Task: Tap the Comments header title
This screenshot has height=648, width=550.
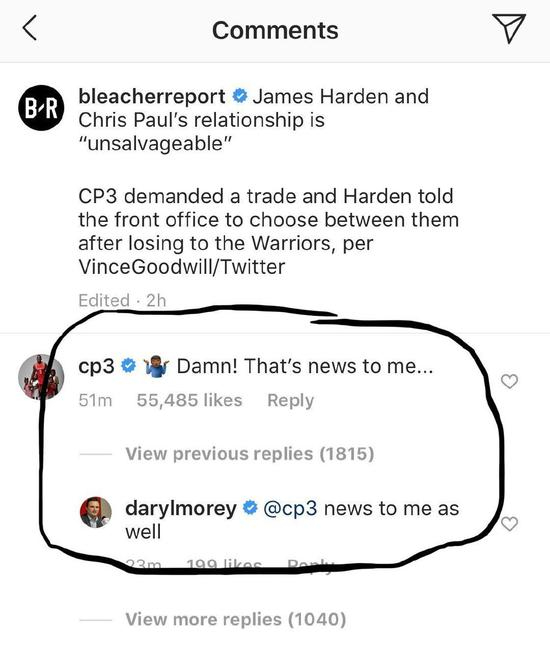Action: [275, 31]
